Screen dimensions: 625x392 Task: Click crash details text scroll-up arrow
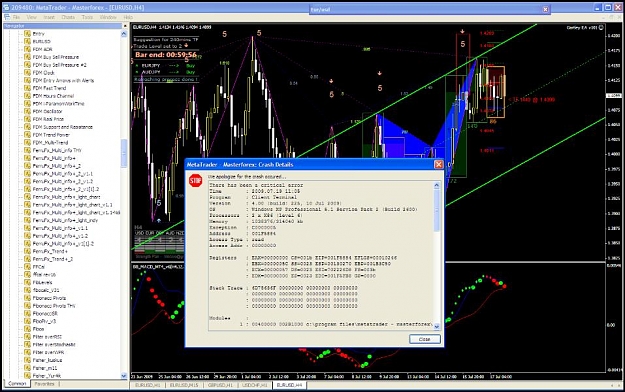tap(436, 185)
